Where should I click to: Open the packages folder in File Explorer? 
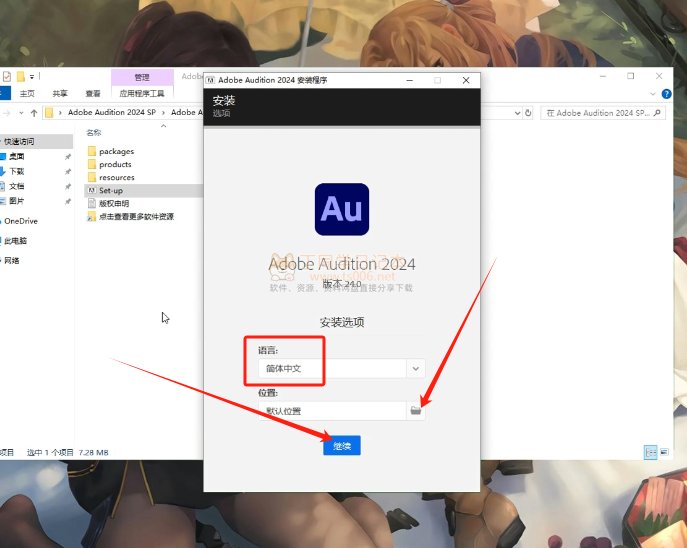tap(117, 151)
